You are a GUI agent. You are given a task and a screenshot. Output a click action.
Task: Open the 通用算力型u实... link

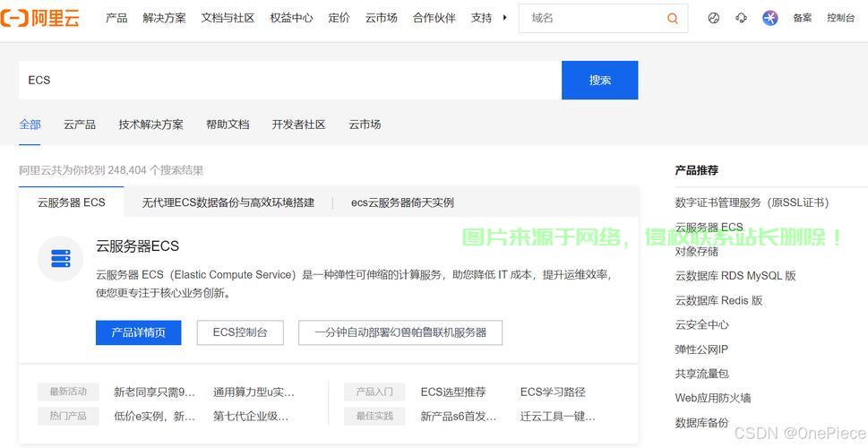pos(254,392)
